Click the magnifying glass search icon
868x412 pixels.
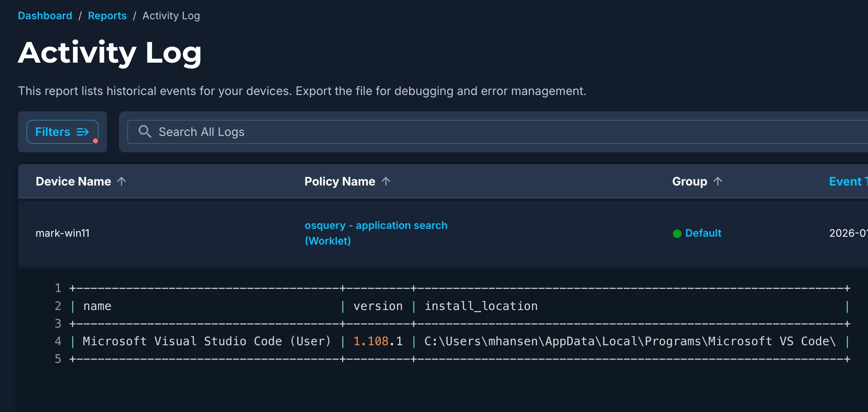[145, 131]
